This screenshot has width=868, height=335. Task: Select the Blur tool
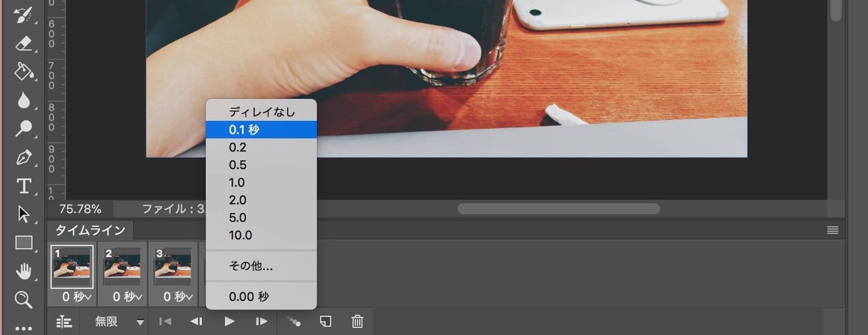(x=23, y=100)
